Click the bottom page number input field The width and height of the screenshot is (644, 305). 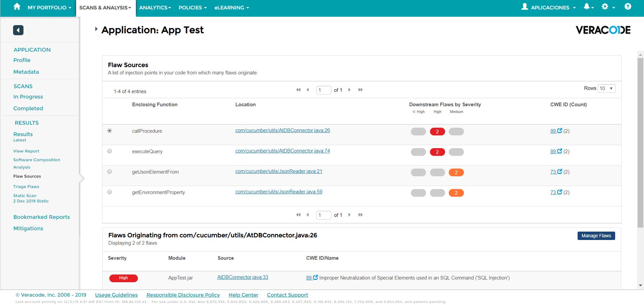click(324, 215)
